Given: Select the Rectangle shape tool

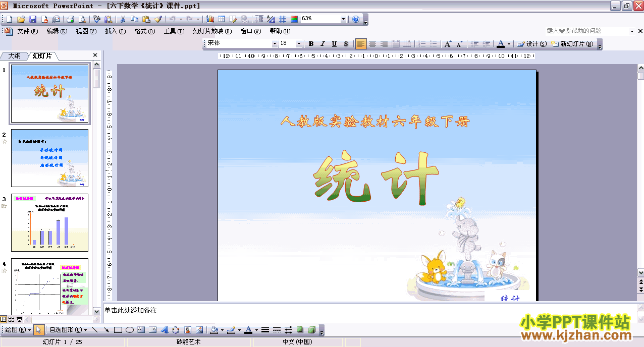Looking at the screenshot, I should coord(118,330).
